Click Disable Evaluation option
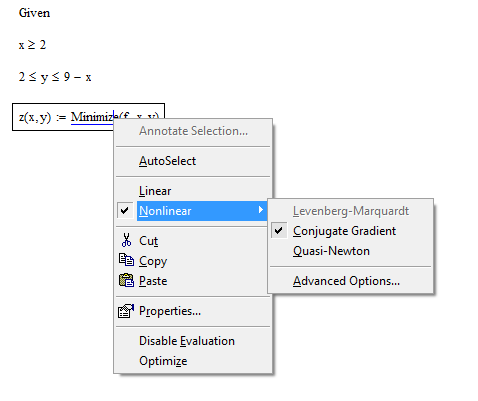This screenshot has width=478, height=401. [x=187, y=341]
